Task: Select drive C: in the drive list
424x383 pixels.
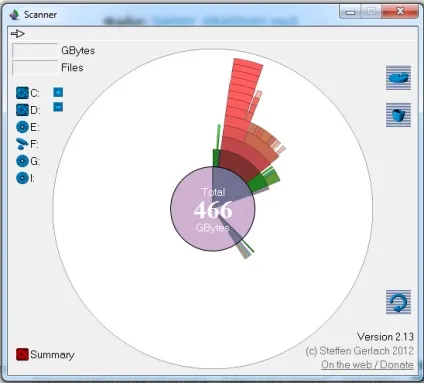Action: (27, 93)
